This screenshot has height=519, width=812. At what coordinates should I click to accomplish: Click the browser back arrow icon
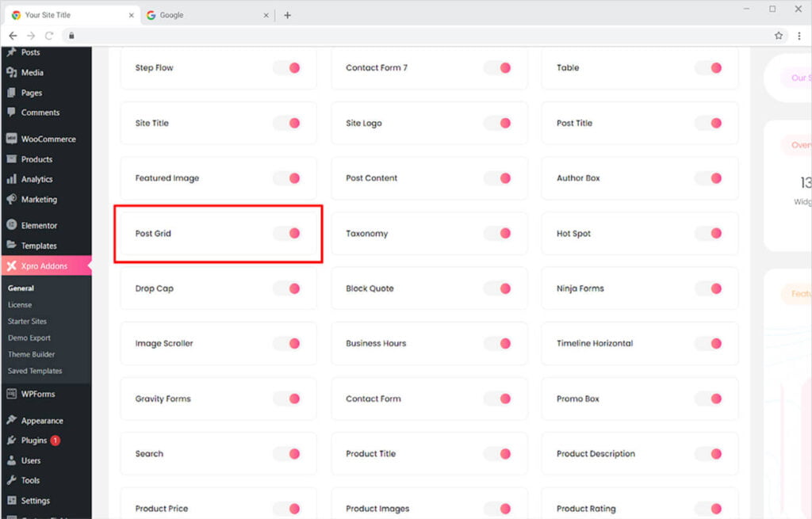13,36
